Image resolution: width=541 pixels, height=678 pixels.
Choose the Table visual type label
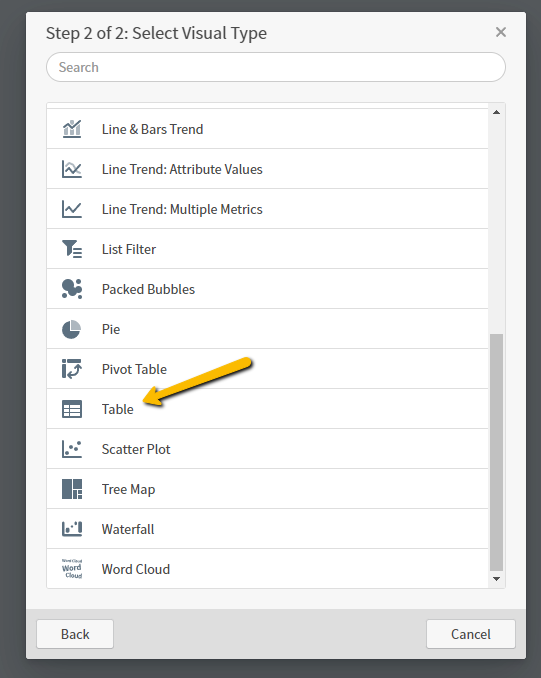coord(118,409)
